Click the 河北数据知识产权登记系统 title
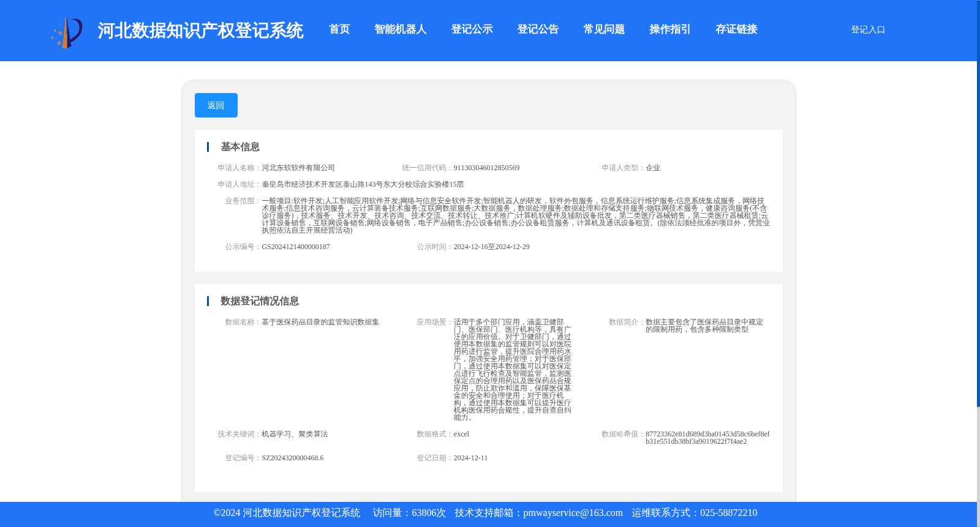The image size is (980, 527). [x=200, y=31]
